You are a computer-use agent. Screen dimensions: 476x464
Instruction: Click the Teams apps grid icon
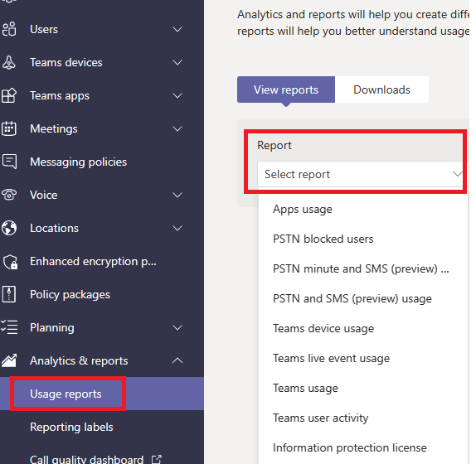(x=9, y=95)
